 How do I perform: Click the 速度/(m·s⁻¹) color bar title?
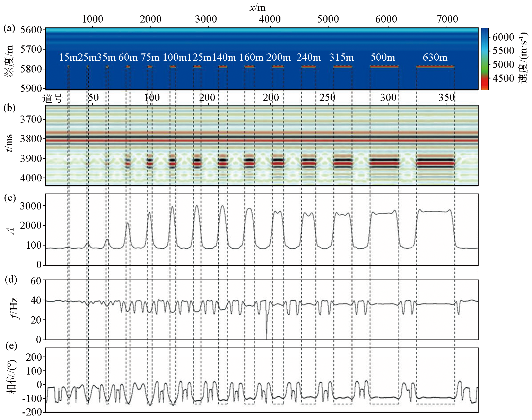pyautogui.click(x=523, y=57)
